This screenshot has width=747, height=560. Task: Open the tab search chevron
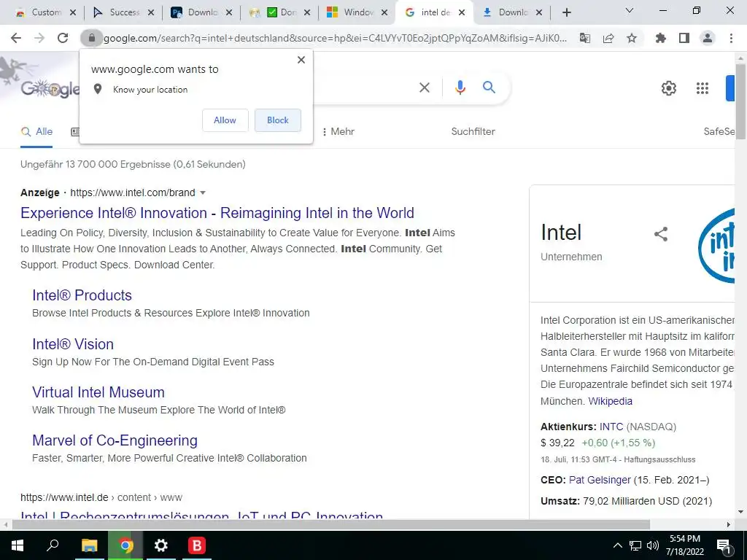coord(630,10)
